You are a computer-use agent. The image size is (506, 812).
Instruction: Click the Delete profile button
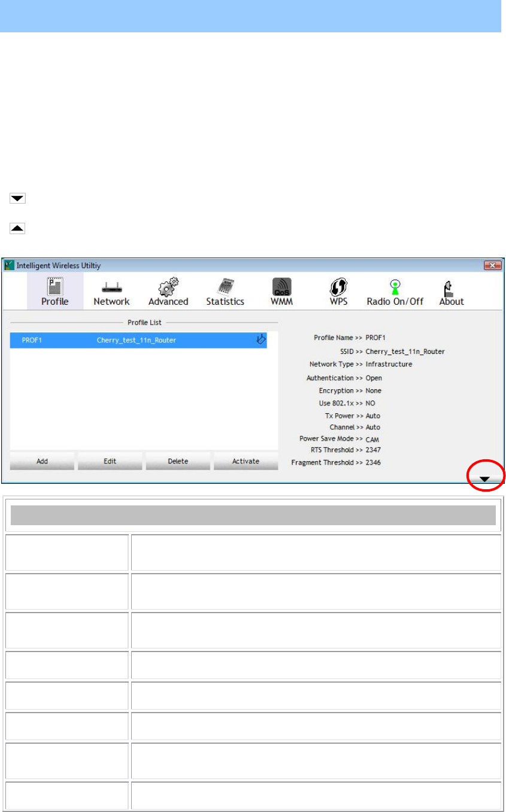point(178,461)
